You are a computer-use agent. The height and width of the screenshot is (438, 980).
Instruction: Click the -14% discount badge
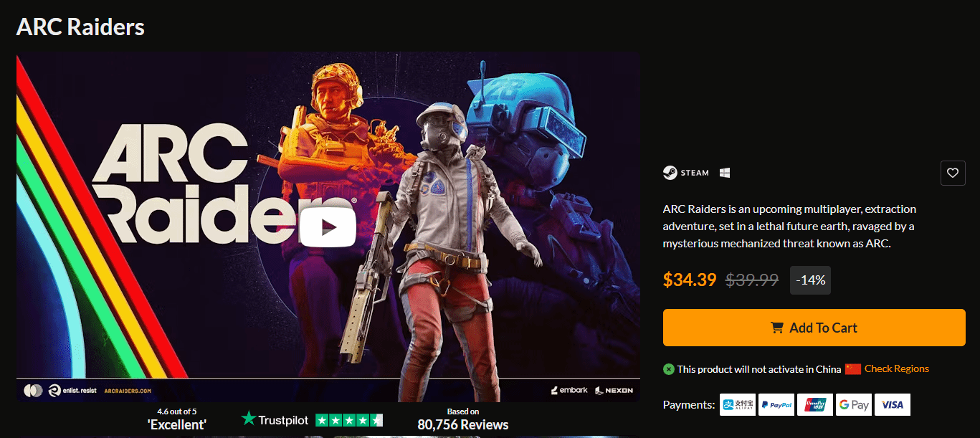tap(810, 280)
